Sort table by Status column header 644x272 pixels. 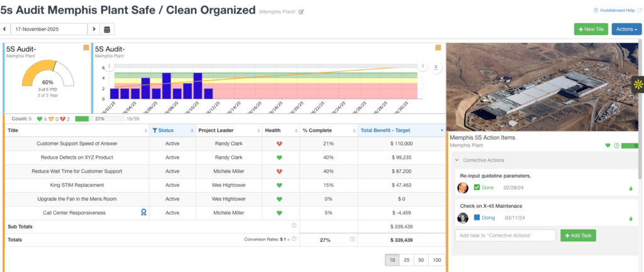tap(170, 130)
